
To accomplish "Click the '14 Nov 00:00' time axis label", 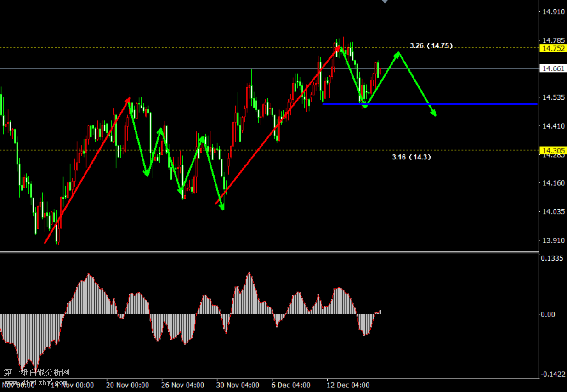I will 72,385.
